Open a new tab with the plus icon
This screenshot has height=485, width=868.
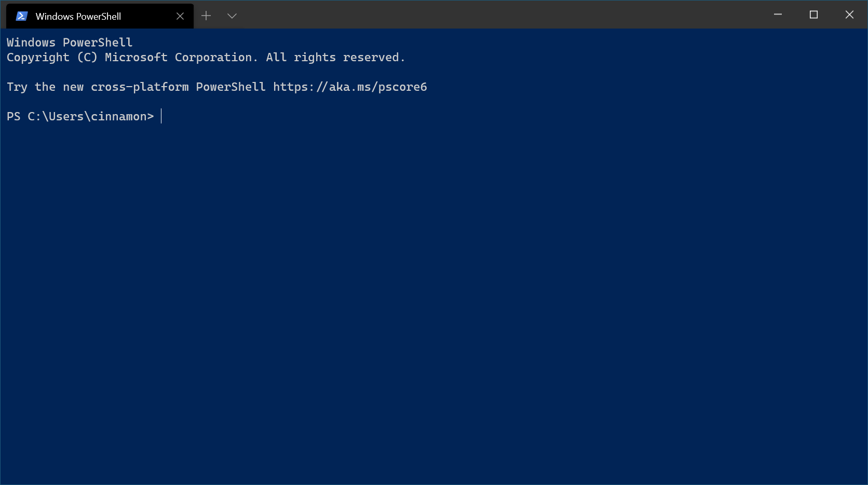click(x=206, y=16)
